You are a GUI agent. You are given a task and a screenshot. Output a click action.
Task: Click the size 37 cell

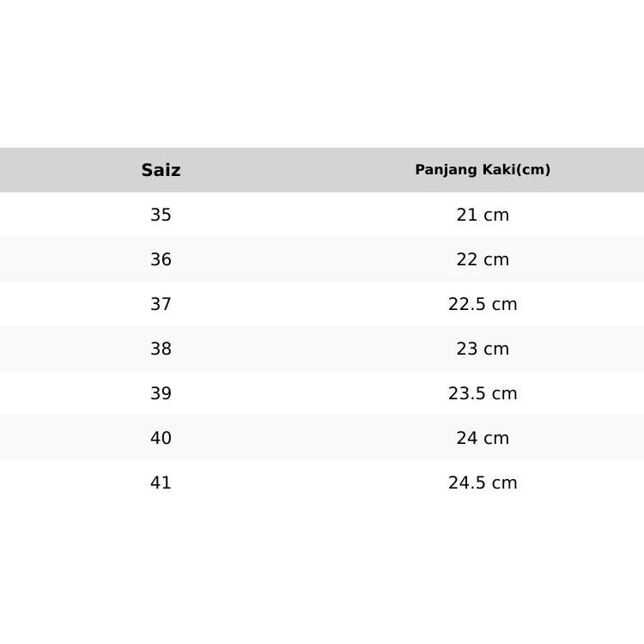point(161,304)
